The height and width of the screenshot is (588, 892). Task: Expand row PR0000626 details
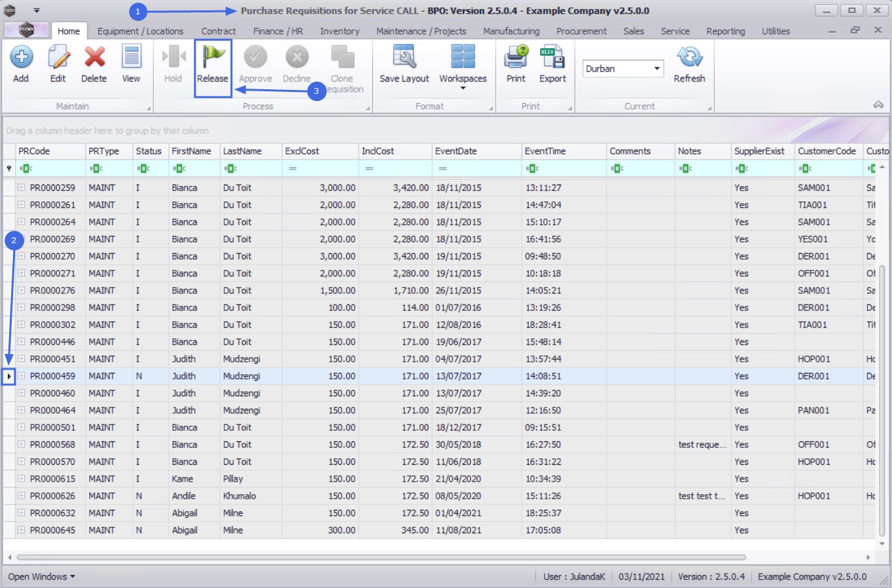pos(22,496)
